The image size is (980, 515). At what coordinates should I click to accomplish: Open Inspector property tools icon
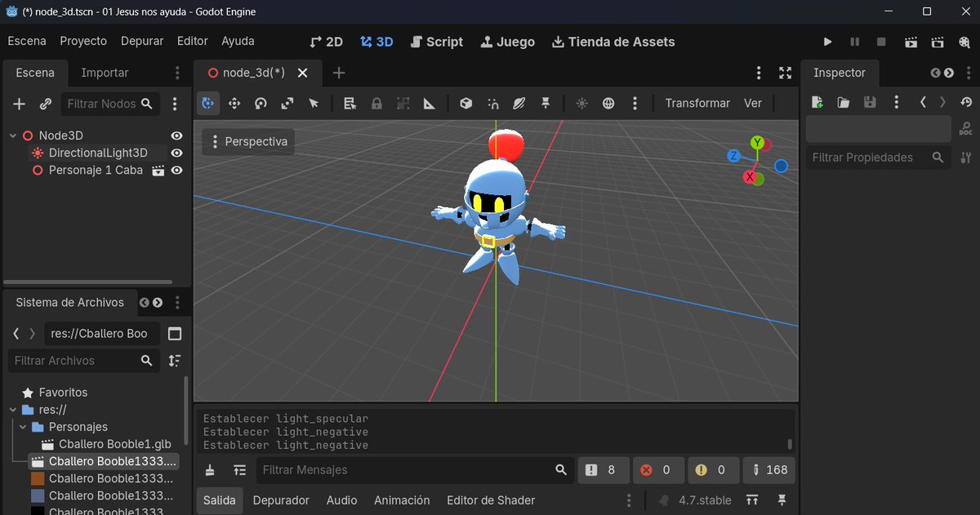click(x=966, y=158)
